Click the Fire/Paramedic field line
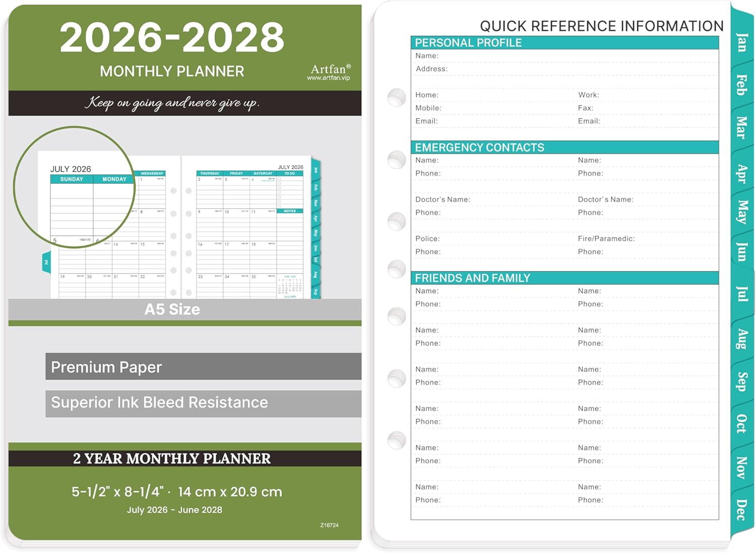 pyautogui.click(x=648, y=239)
